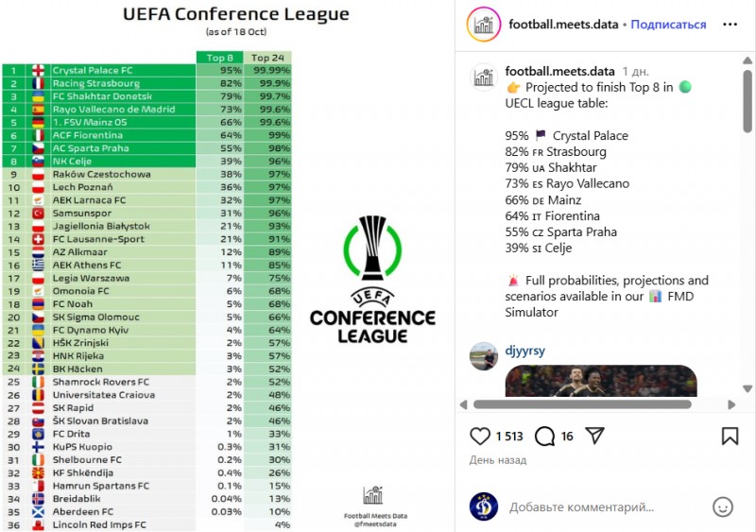Open comments via the speech bubble icon

[544, 436]
